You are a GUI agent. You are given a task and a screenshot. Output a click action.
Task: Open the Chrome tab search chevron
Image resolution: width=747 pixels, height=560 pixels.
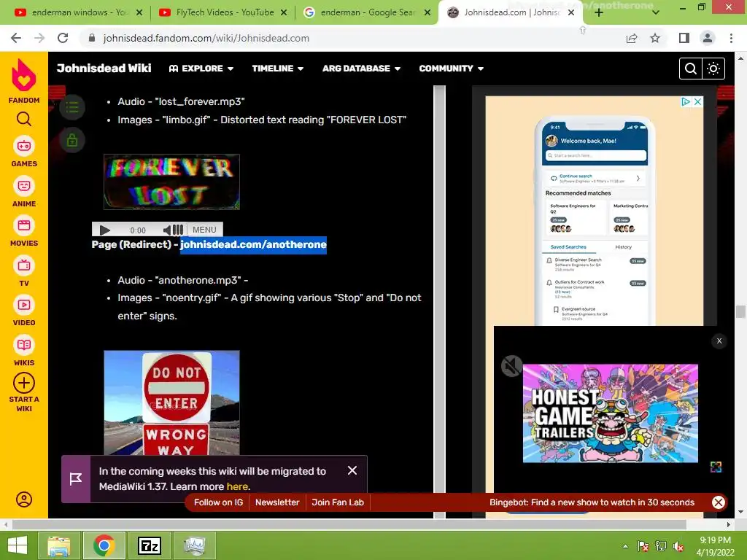pos(656,12)
